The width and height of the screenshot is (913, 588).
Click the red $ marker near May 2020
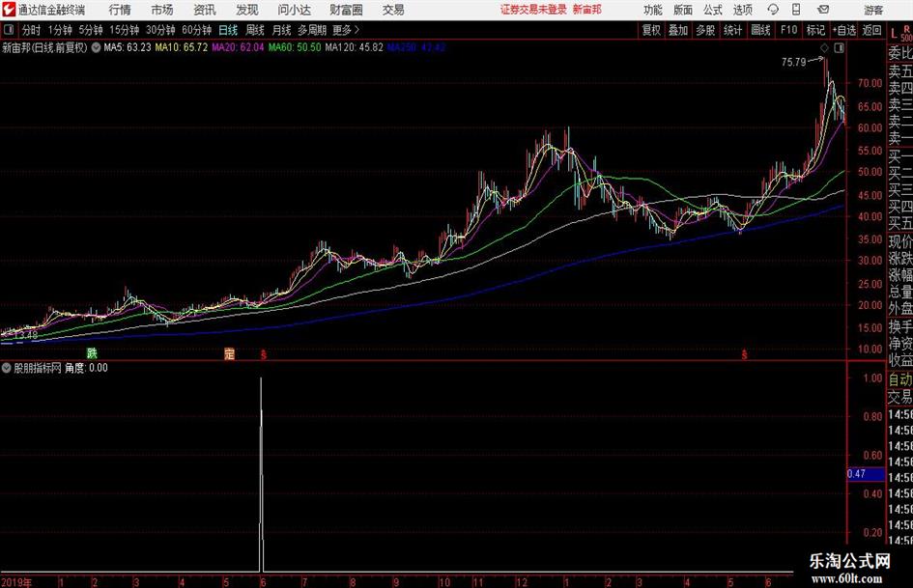[744, 354]
